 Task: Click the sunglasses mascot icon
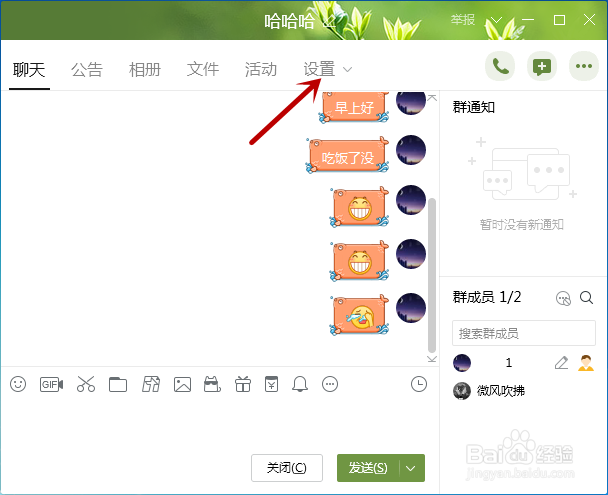tap(212, 384)
